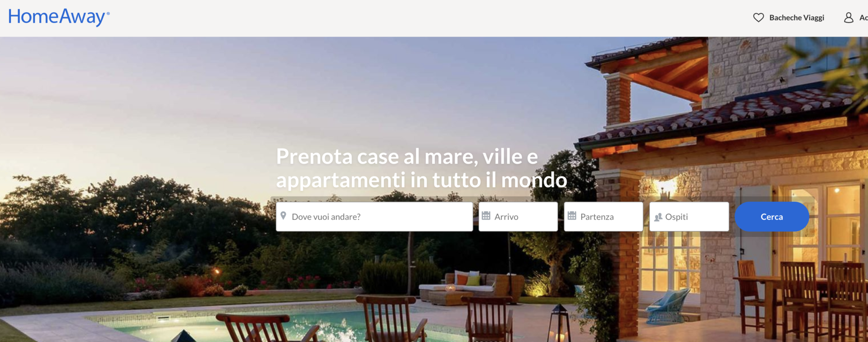Click the Prenota case al mare headline

421,168
